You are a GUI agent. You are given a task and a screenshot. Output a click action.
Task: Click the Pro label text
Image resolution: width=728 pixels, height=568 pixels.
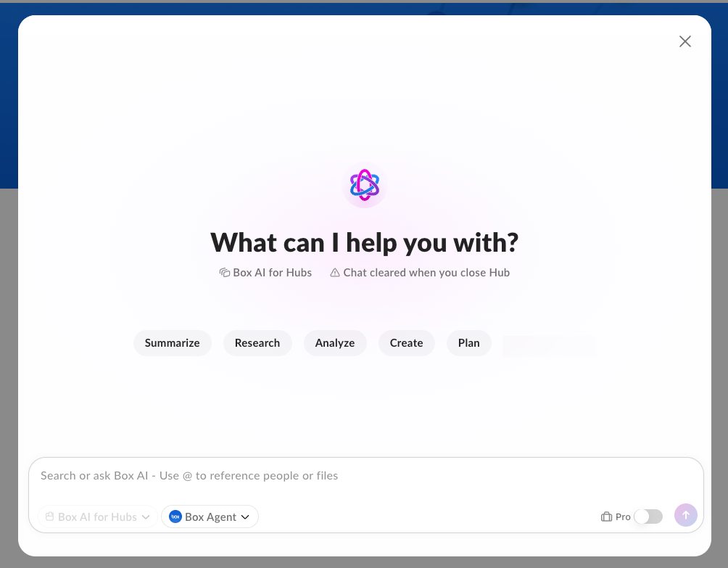pyautogui.click(x=623, y=516)
